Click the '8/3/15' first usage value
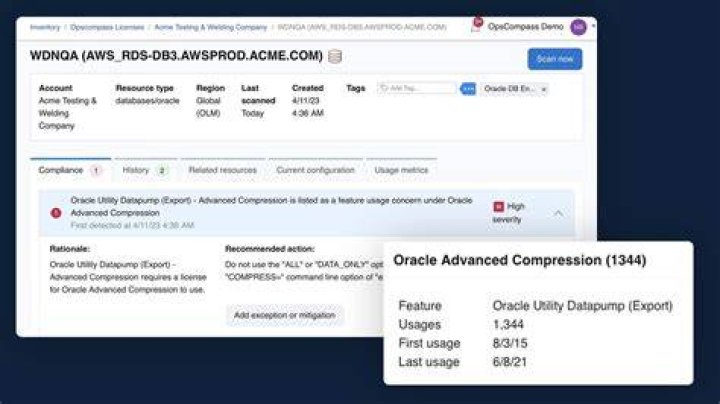Viewport: 720px width, 404px height. pyautogui.click(x=510, y=343)
